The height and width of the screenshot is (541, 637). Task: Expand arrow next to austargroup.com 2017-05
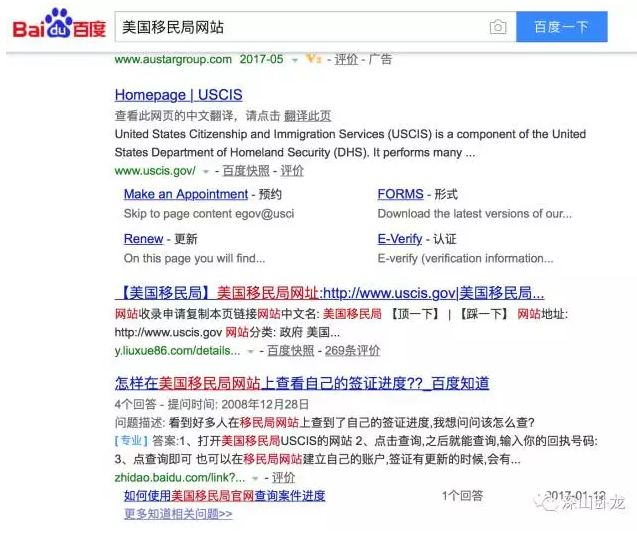tap(294, 60)
